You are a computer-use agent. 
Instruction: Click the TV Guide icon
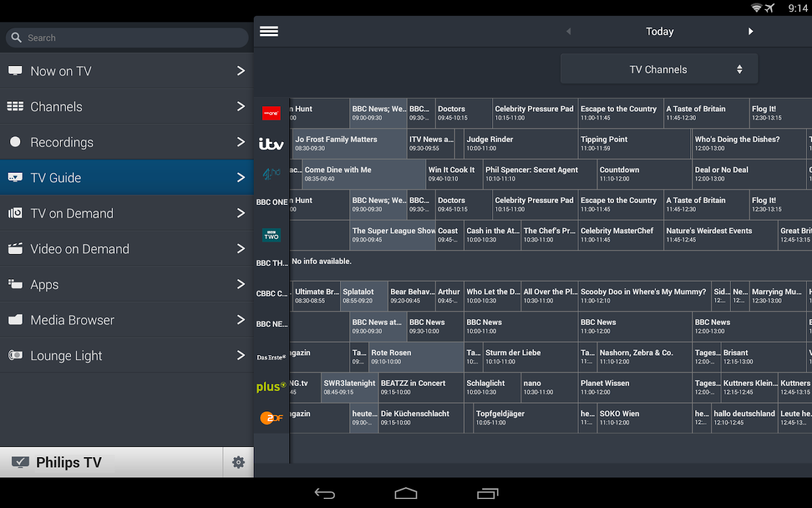point(15,177)
